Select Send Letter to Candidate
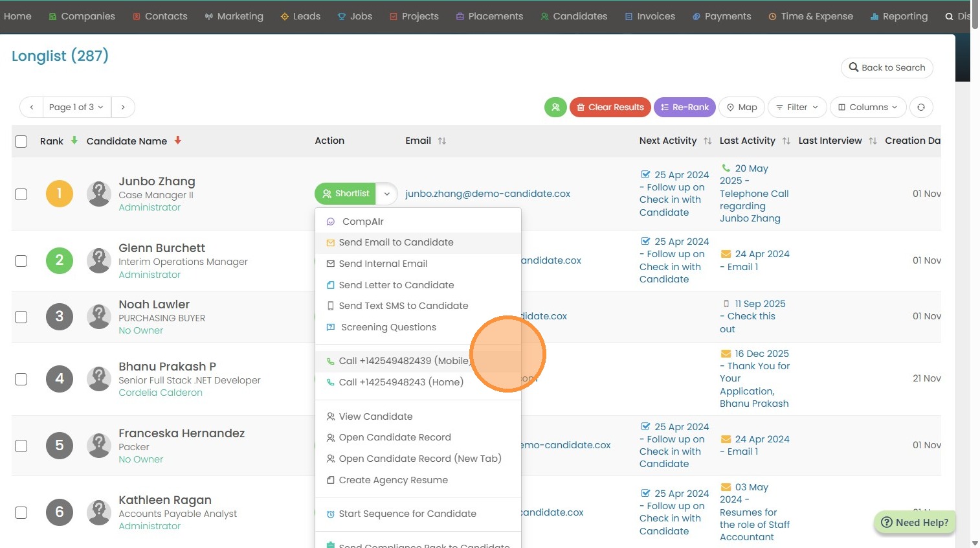Image resolution: width=980 pixels, height=548 pixels. pyautogui.click(x=418, y=285)
